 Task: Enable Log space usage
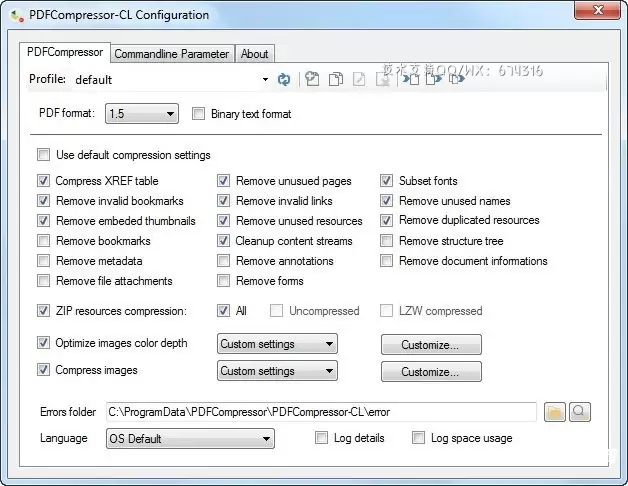pyautogui.click(x=418, y=438)
